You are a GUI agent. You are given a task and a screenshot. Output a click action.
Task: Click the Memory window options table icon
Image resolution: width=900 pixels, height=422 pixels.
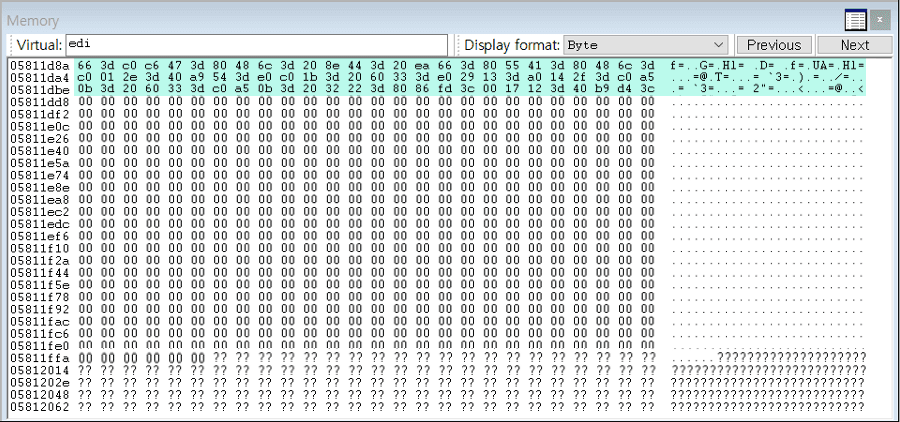(x=855, y=21)
